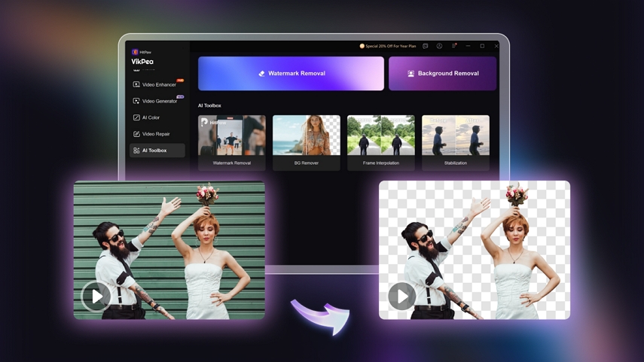Click the BG Remover label text

click(x=307, y=163)
